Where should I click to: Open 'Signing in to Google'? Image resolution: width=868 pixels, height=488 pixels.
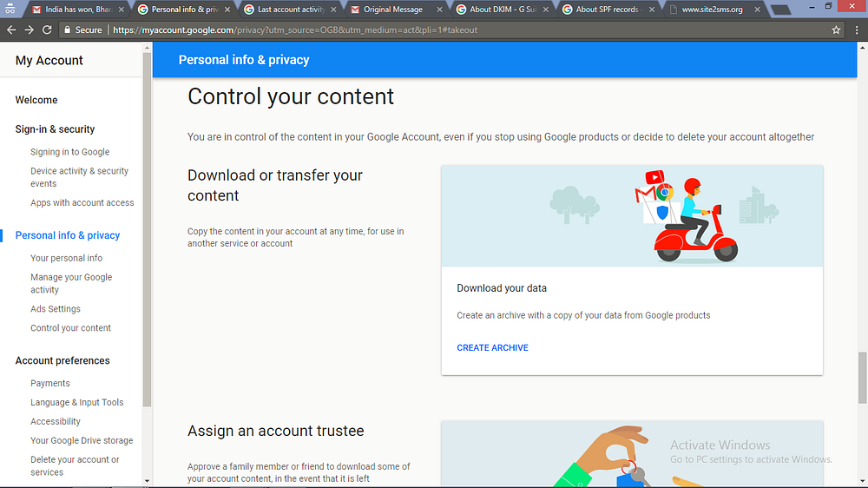point(69,152)
